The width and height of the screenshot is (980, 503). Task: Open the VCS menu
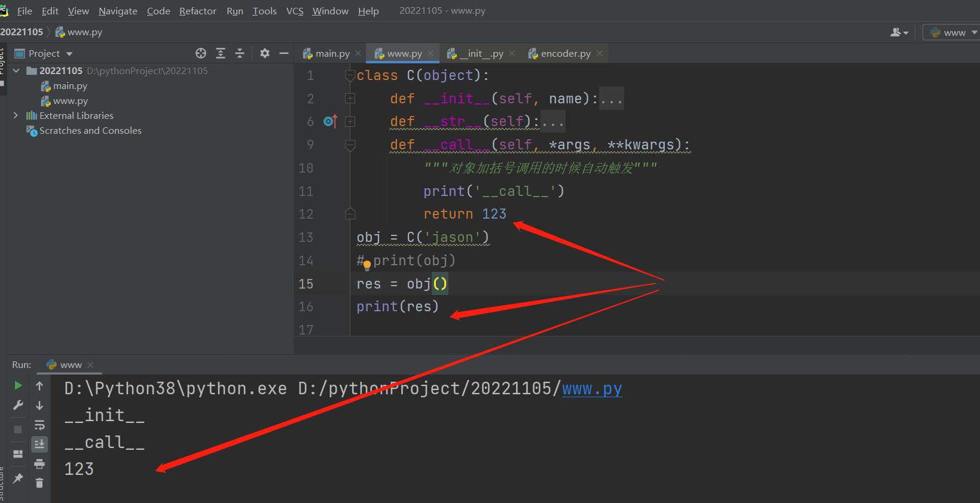295,11
